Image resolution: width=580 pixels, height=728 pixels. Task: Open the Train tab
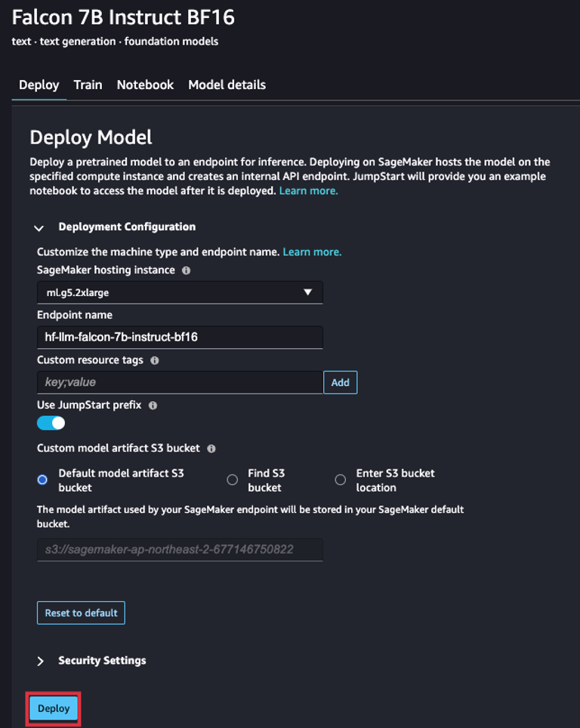(x=88, y=85)
